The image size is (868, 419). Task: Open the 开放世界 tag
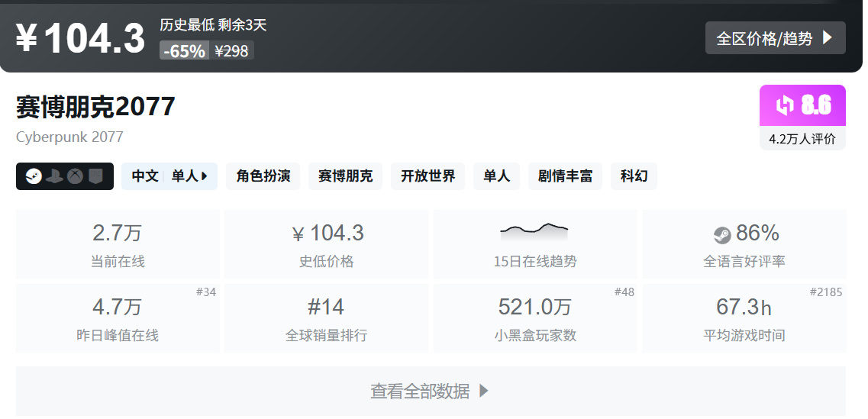[428, 176]
